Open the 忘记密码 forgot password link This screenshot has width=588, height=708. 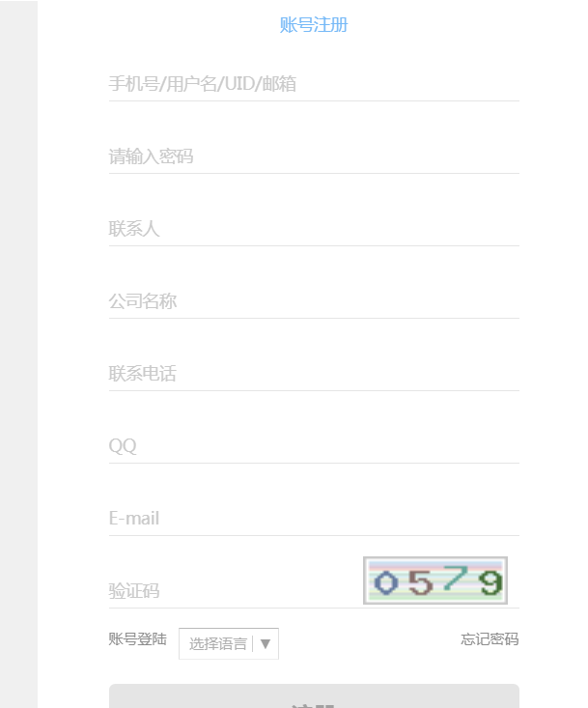tap(490, 639)
